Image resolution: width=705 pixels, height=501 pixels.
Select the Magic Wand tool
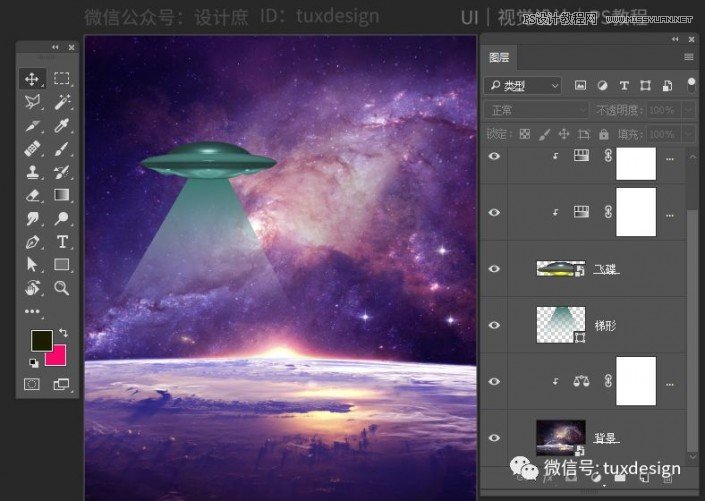[x=62, y=102]
